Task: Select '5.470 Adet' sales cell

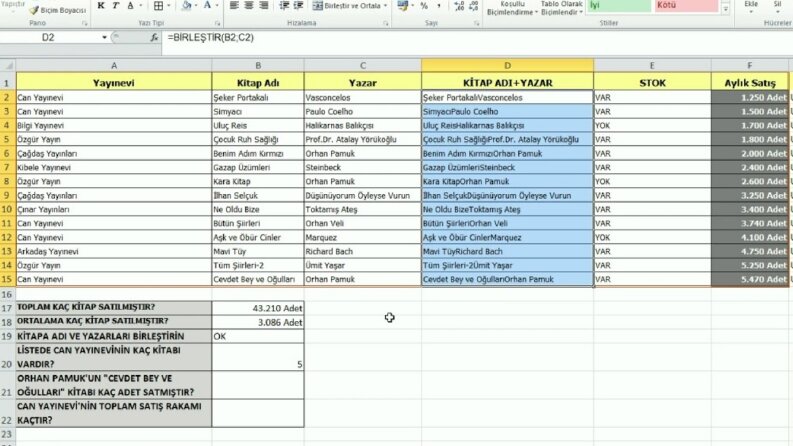Action: pyautogui.click(x=750, y=279)
